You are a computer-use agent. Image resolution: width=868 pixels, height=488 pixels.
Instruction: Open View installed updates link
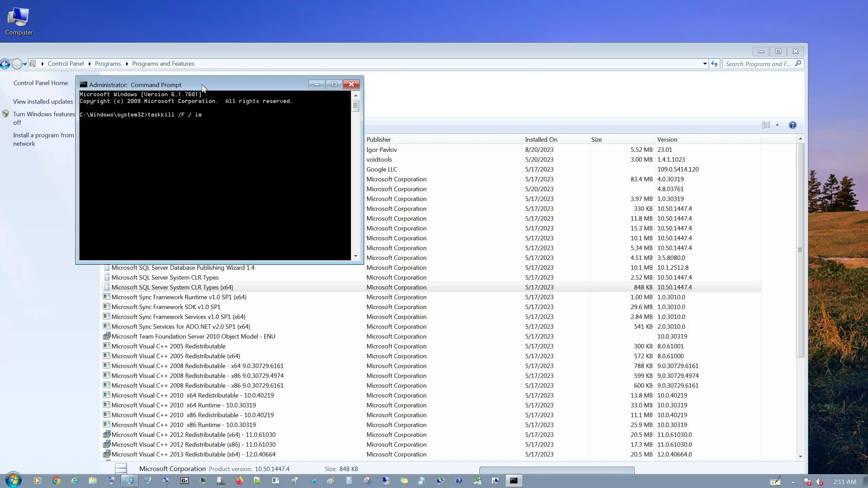point(43,102)
